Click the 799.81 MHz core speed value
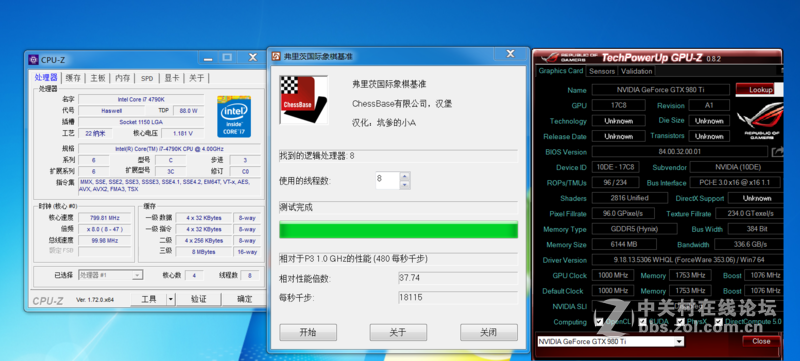This screenshot has width=800, height=361. click(x=105, y=218)
